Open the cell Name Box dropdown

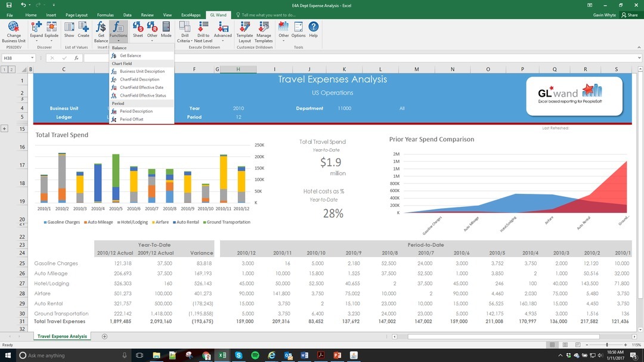(33, 57)
